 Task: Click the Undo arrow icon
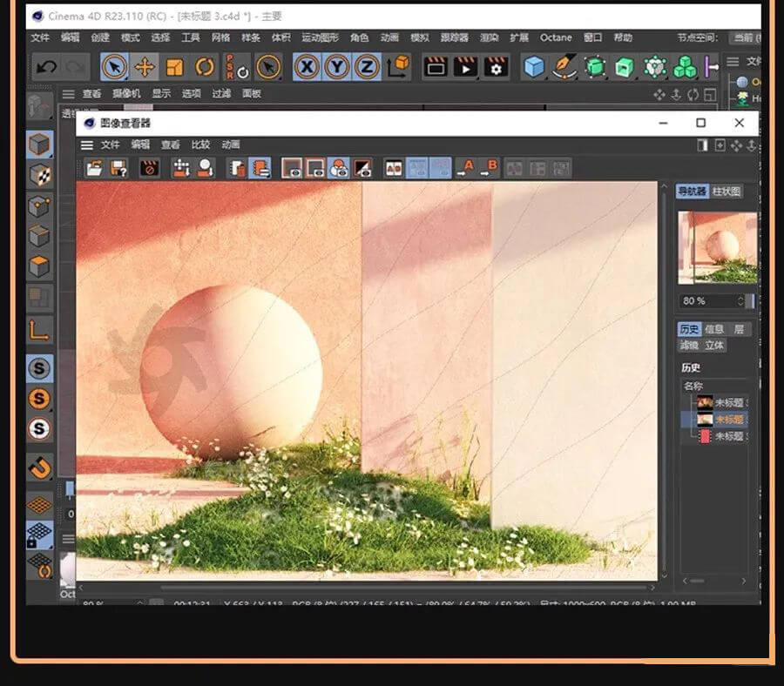point(46,67)
